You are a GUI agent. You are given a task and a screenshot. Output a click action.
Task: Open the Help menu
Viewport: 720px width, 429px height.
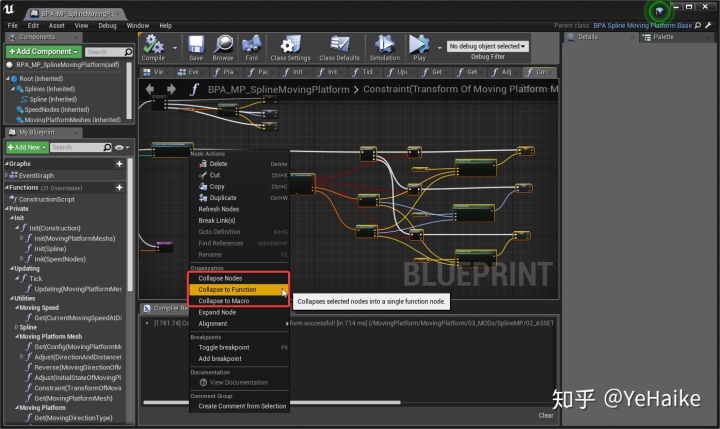[x=166, y=26]
